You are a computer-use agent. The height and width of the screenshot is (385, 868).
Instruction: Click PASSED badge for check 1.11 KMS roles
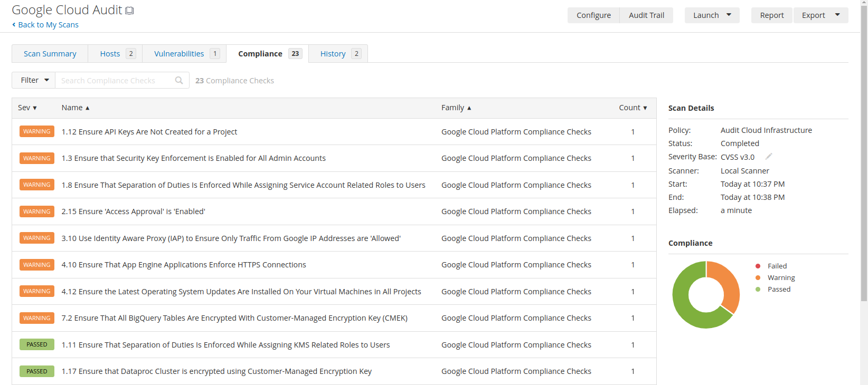pos(37,344)
